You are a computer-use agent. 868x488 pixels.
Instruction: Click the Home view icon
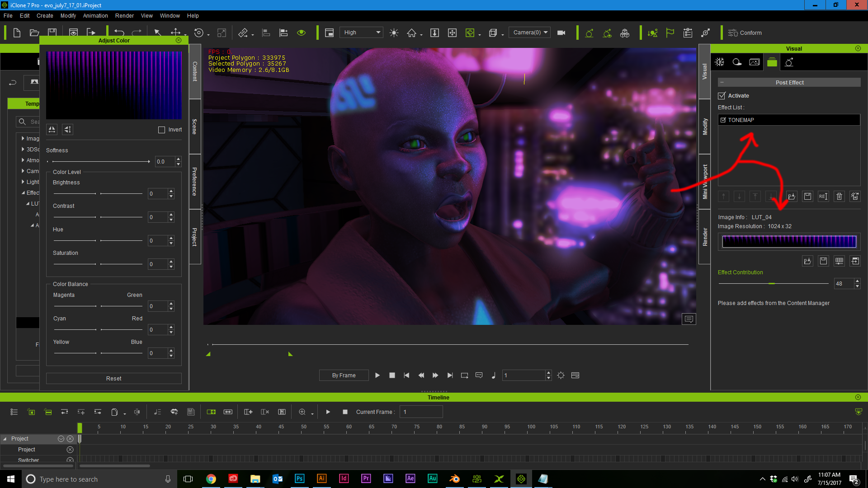[411, 33]
